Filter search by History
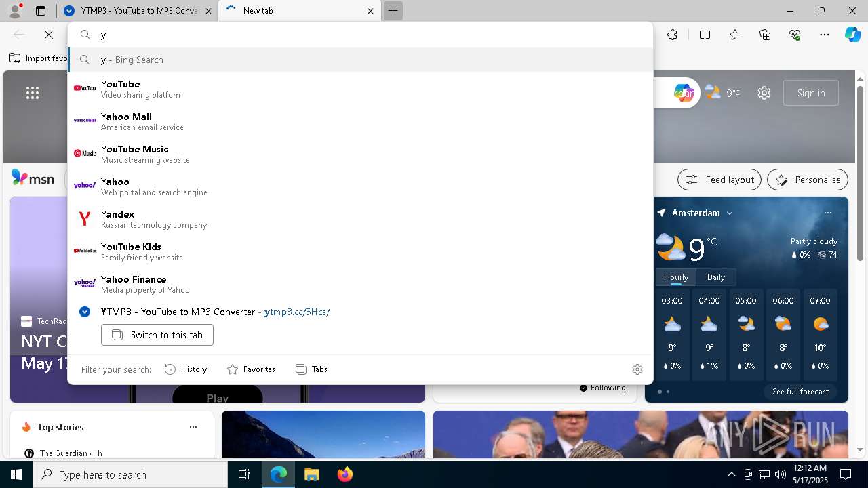This screenshot has height=488, width=868. coord(186,369)
